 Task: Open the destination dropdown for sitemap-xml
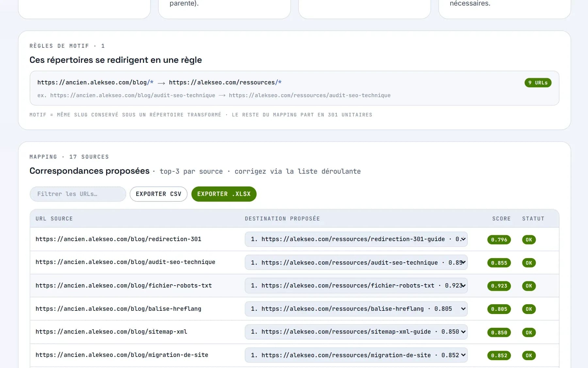tap(356, 332)
